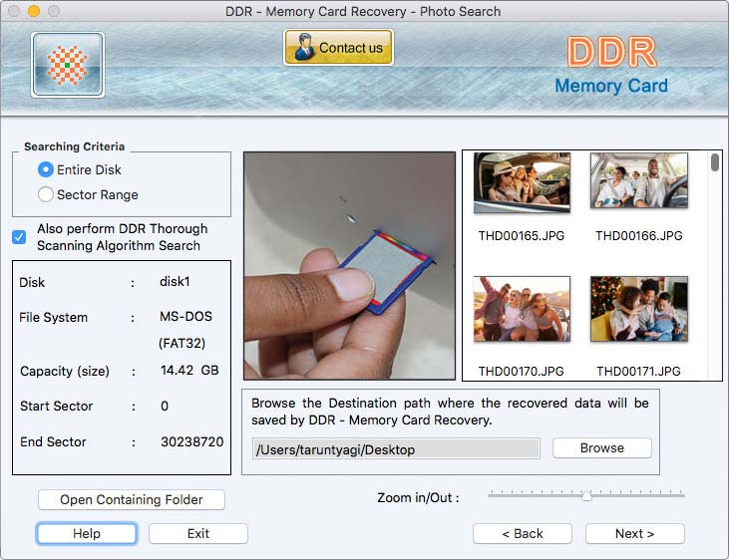Click the Contact us button
The width and height of the screenshot is (729, 560).
coord(338,48)
